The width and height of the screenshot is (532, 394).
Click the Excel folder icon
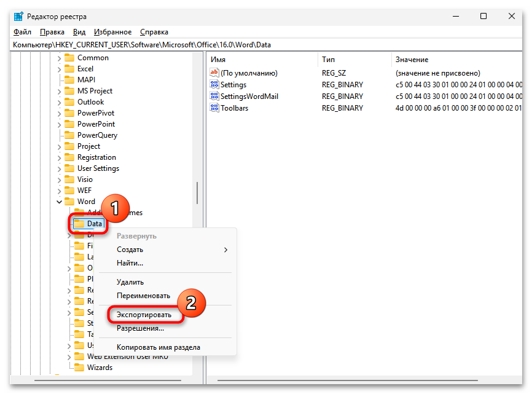tap(69, 68)
